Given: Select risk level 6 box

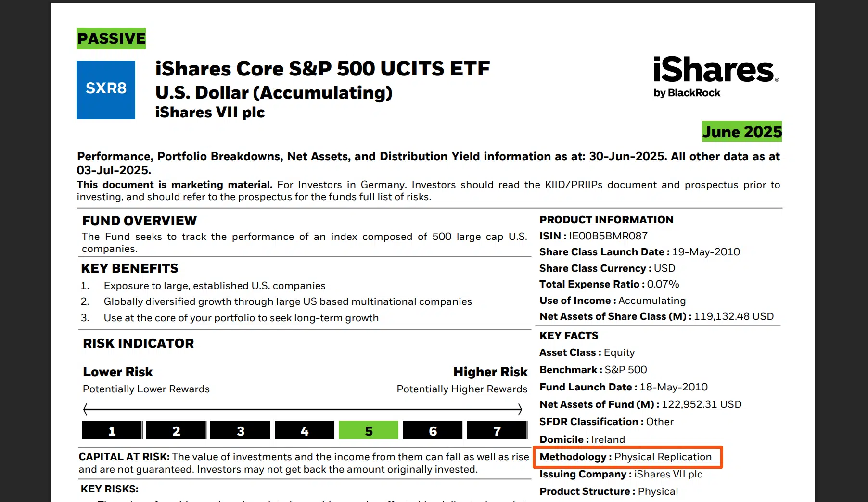Looking at the screenshot, I should 433,430.
